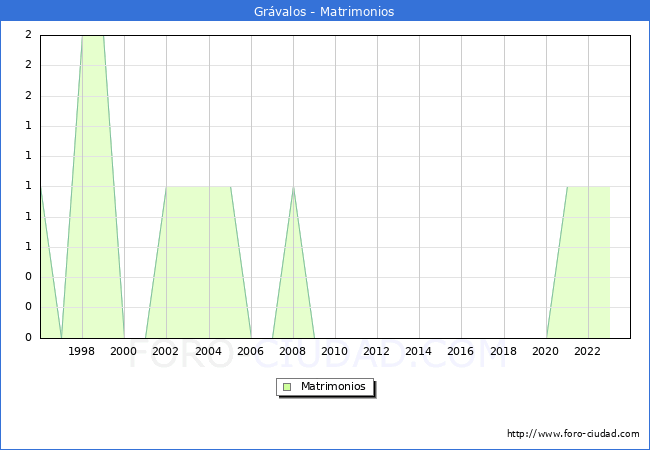This screenshot has height=450, width=650.
Task: Click the 2012 label on the x-axis
Action: pos(376,351)
